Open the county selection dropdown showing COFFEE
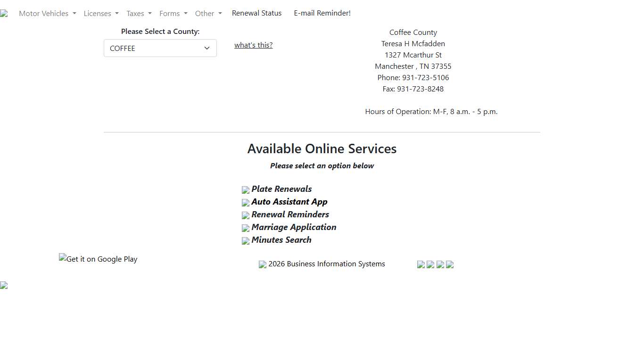This screenshot has height=362, width=644. 160,48
